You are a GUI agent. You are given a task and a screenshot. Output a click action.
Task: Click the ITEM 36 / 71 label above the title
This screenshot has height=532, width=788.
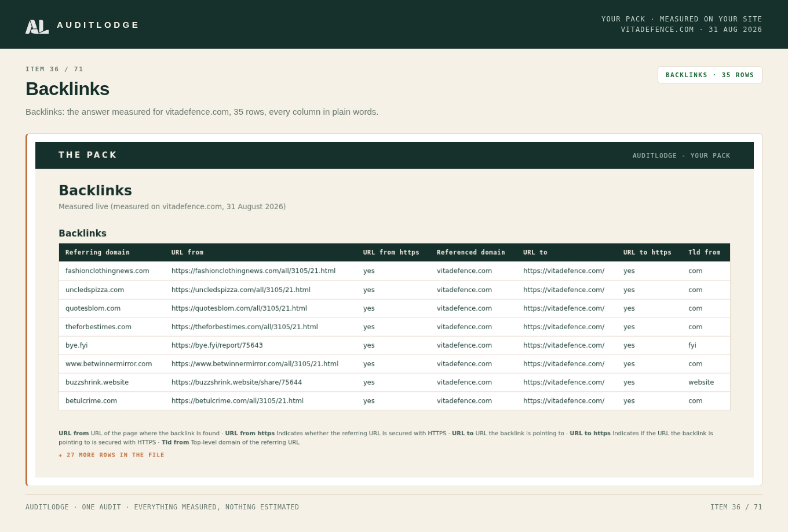tap(54, 69)
